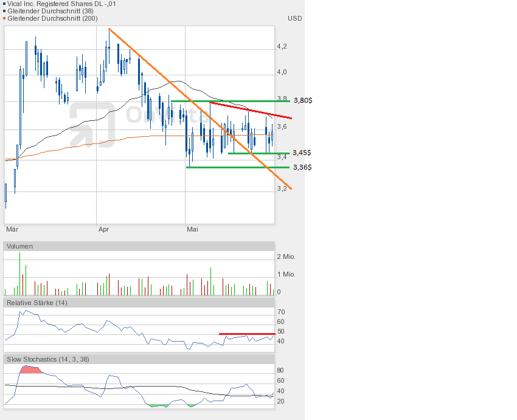Click the Mai label on the time axis

point(192,230)
